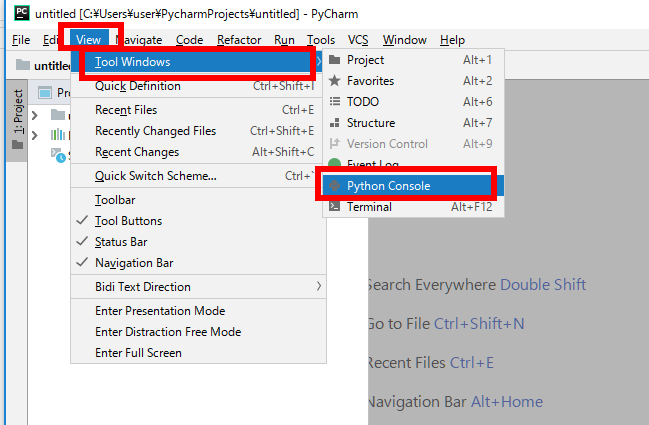Click the Event Log green icon
649x425 pixels.
[x=334, y=163]
